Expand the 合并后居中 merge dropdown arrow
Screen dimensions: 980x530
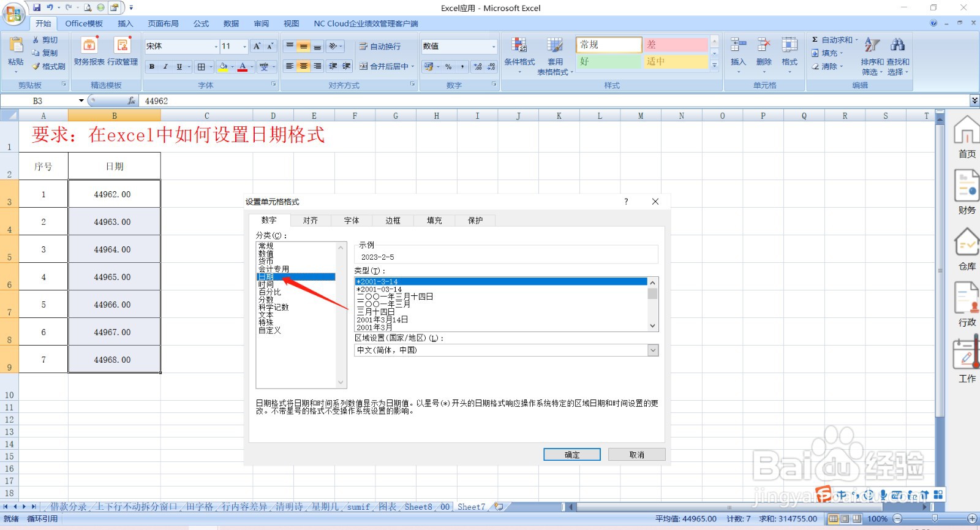click(x=413, y=66)
